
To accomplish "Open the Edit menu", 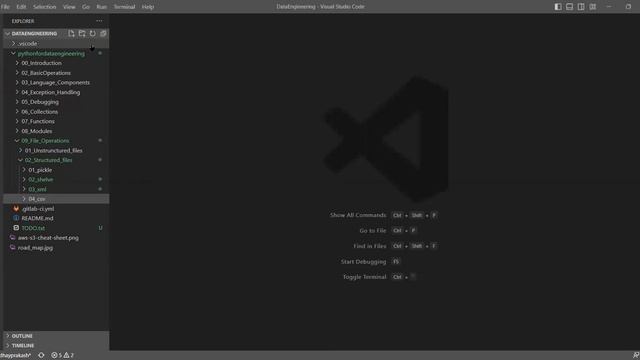I will pos(21,7).
